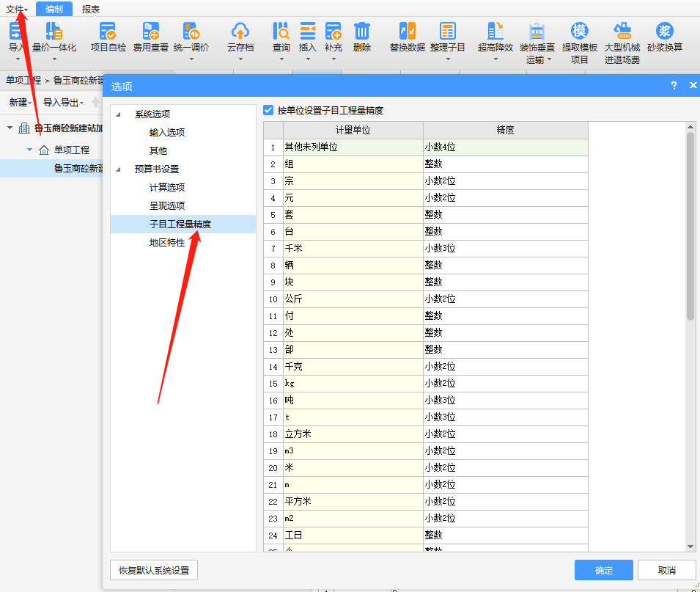Open the 超高降效 tool icon
Image resolution: width=700 pixels, height=592 pixels.
[495, 32]
